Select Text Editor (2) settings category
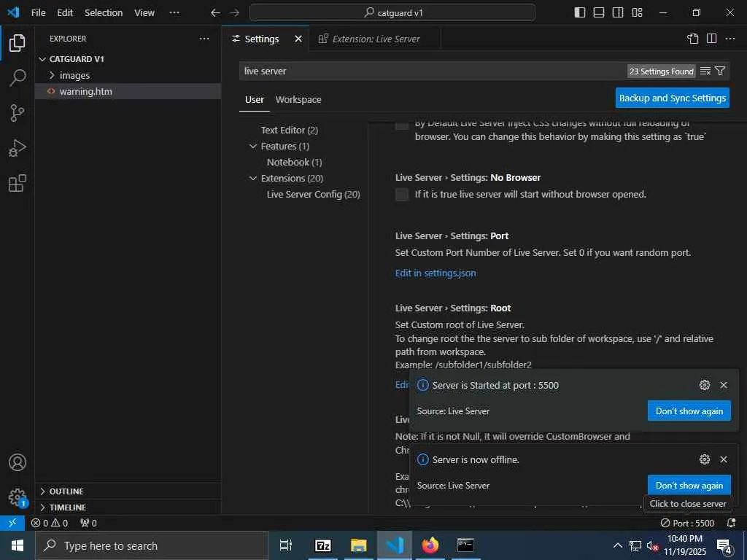The width and height of the screenshot is (747, 560). tap(289, 130)
